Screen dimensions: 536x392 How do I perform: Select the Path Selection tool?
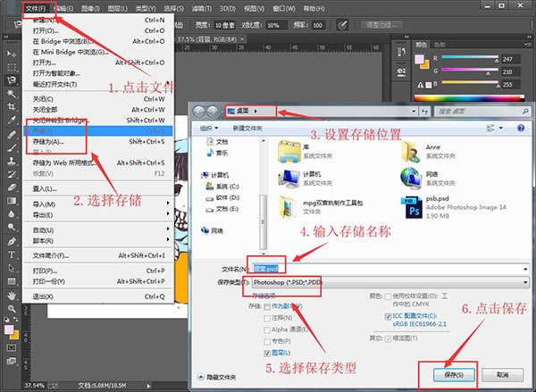point(12,268)
